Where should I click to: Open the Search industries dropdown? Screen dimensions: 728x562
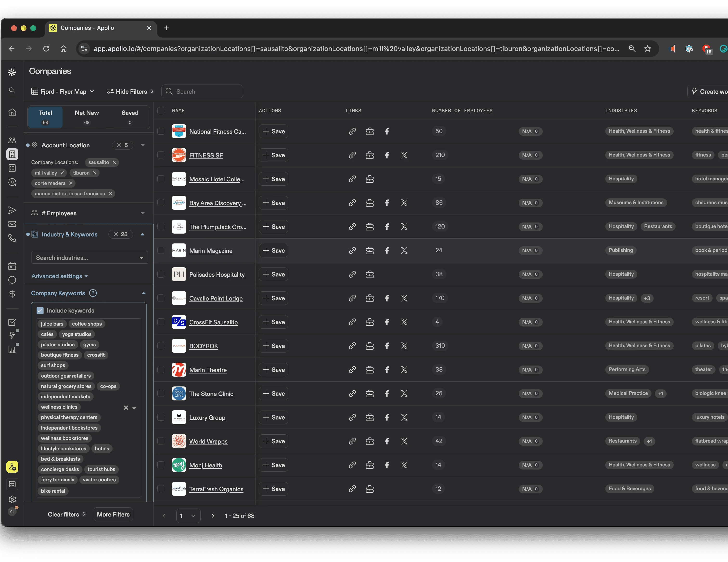[90, 258]
